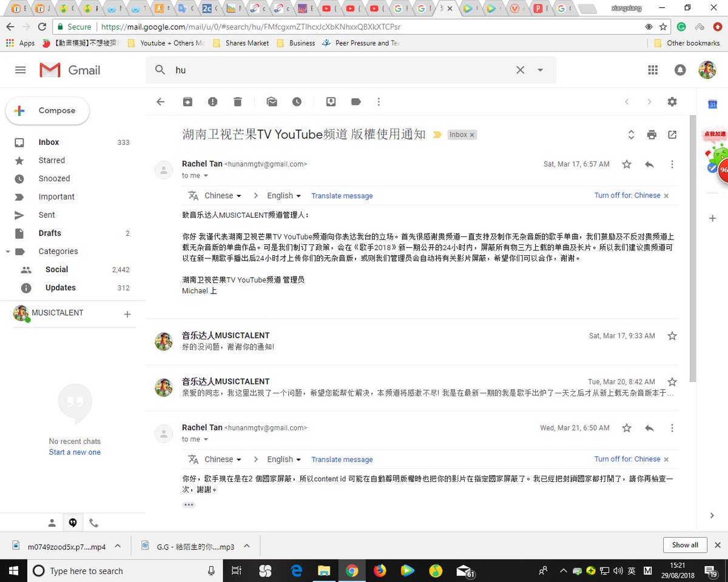Reply to Rachel Tan's Mar 21 message
The image size is (728, 582).
pyautogui.click(x=649, y=428)
